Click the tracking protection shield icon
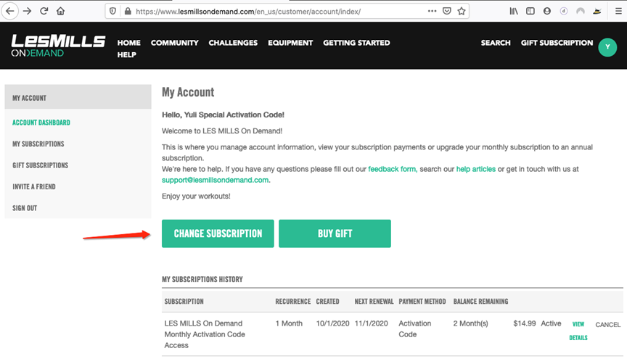This screenshot has height=364, width=627. [112, 11]
